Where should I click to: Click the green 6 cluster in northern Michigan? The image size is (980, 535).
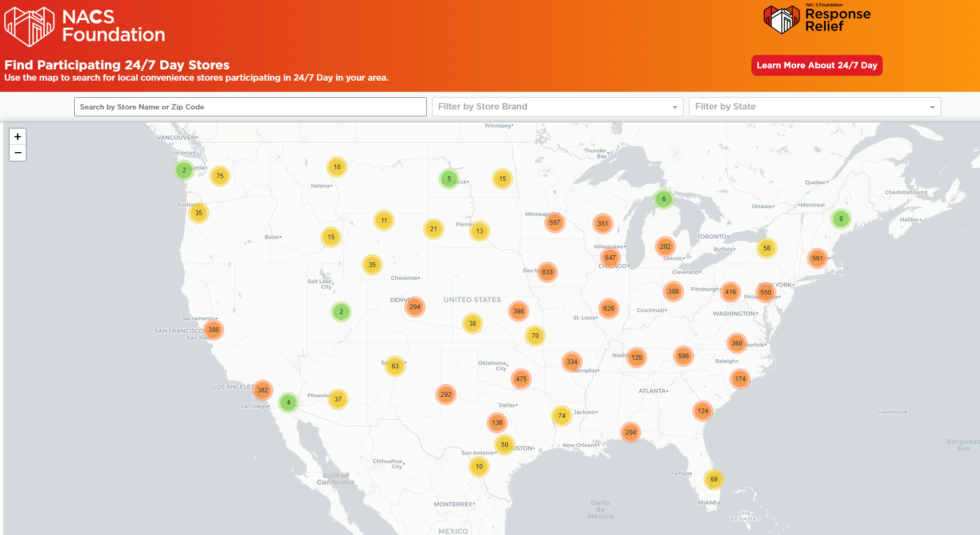click(x=664, y=199)
